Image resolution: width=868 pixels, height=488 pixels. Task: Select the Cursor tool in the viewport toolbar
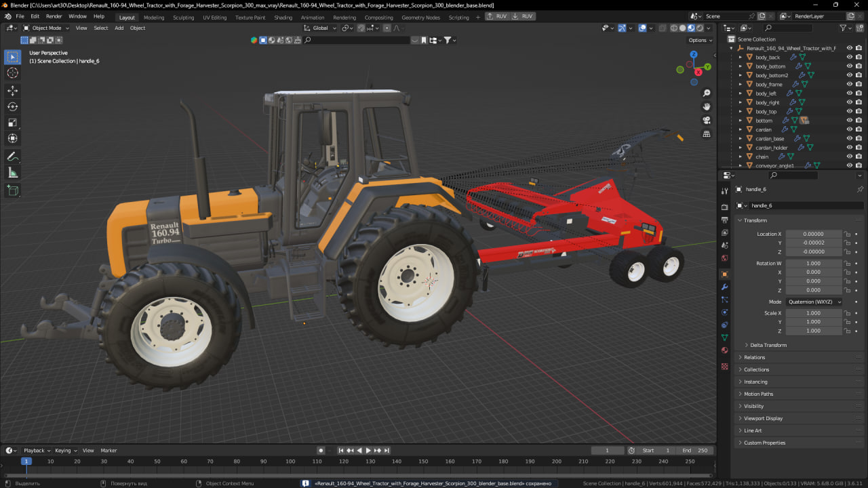(x=13, y=73)
